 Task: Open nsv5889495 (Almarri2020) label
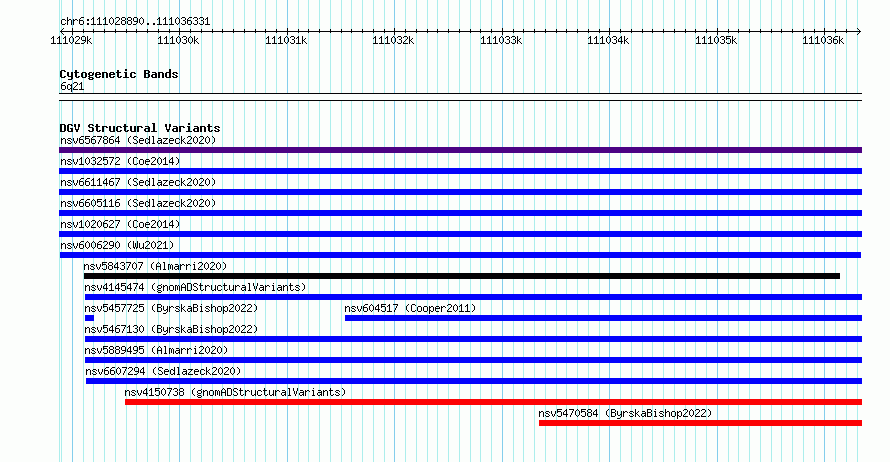pyautogui.click(x=156, y=350)
